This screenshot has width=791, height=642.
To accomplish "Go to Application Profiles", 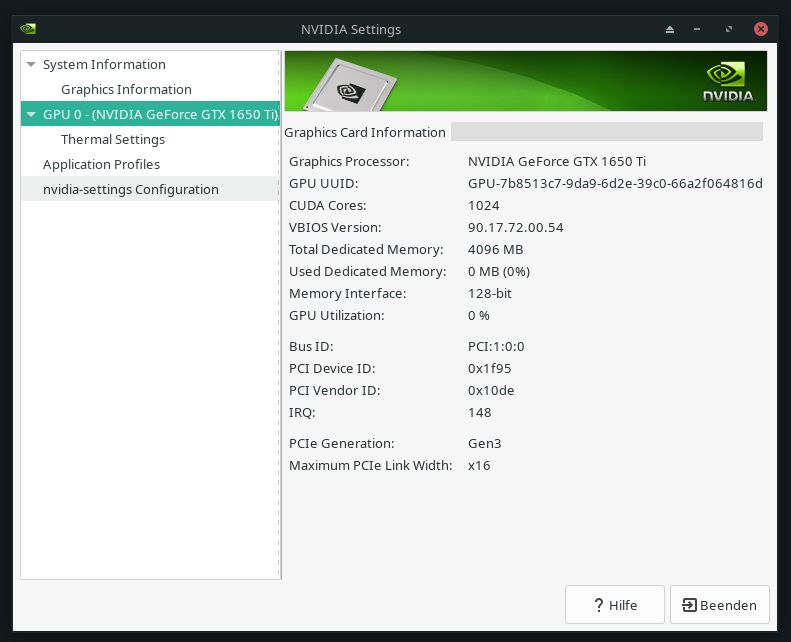I will pyautogui.click(x=101, y=165).
